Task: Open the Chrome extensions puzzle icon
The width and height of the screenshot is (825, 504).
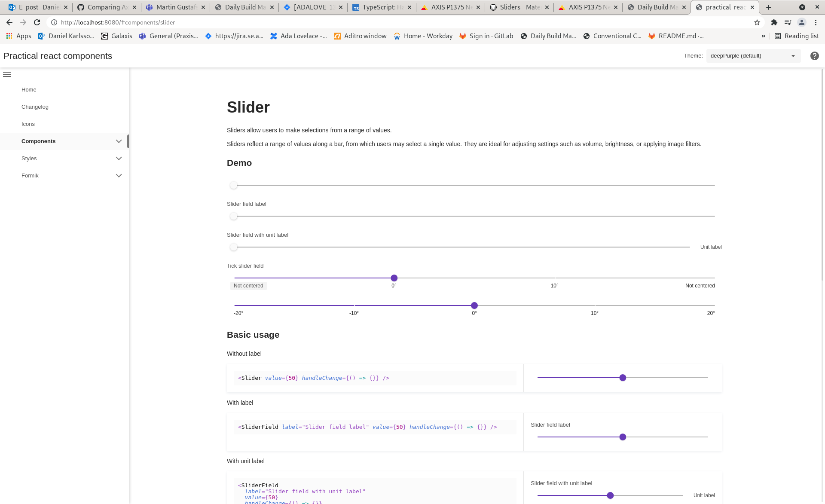Action: [x=774, y=22]
